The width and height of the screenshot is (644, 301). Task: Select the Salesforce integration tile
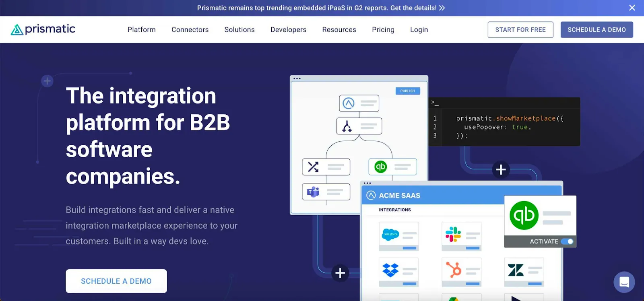click(399, 236)
